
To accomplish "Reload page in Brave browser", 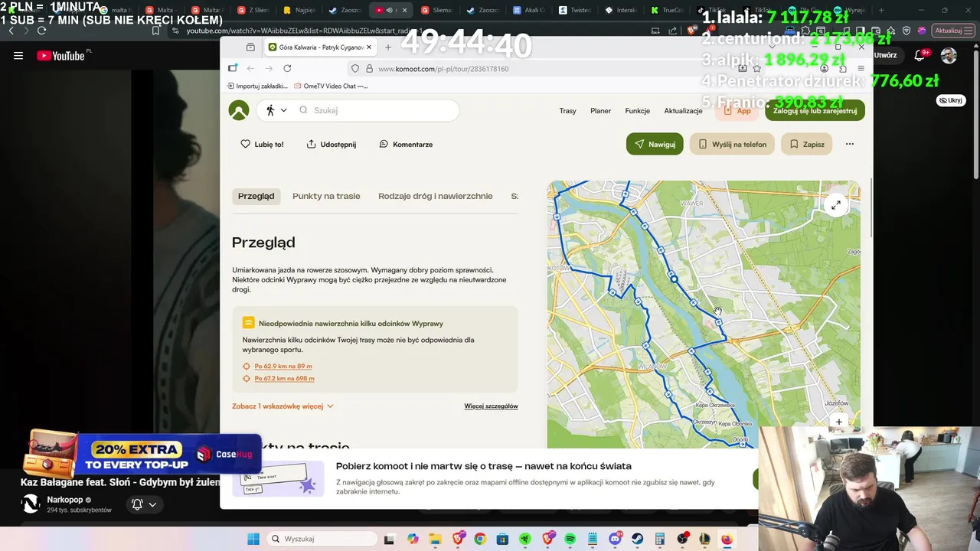I will pyautogui.click(x=41, y=31).
